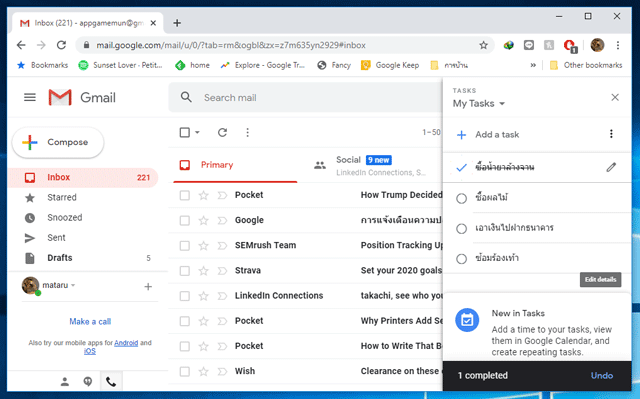Select the LinkedIn Connections email checkbox
The height and width of the screenshot is (399, 640).
(x=184, y=296)
